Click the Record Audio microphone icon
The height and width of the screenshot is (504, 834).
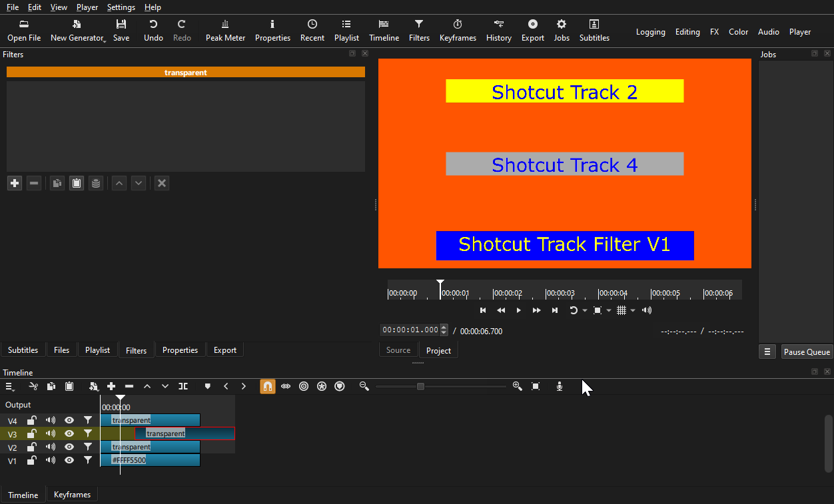[560, 386]
